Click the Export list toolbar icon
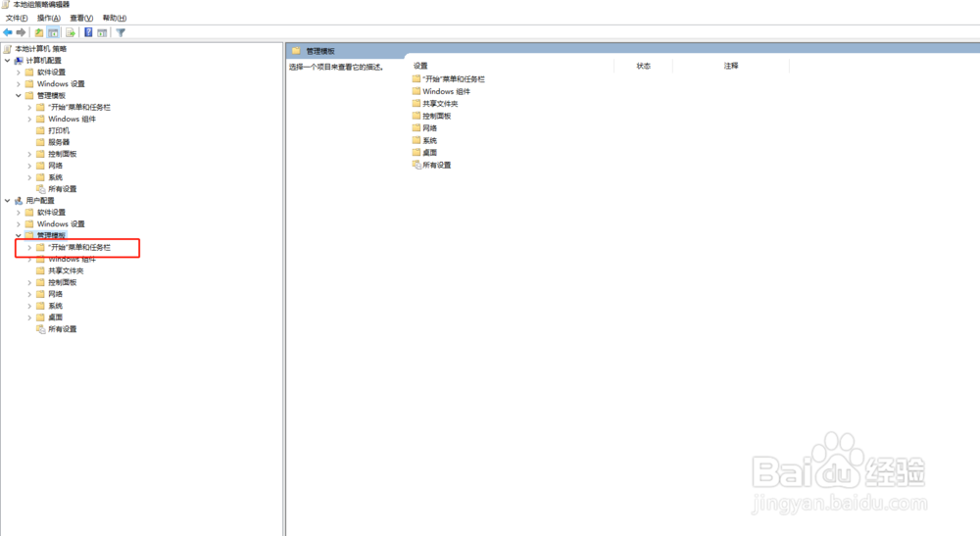The image size is (980, 536). [70, 32]
